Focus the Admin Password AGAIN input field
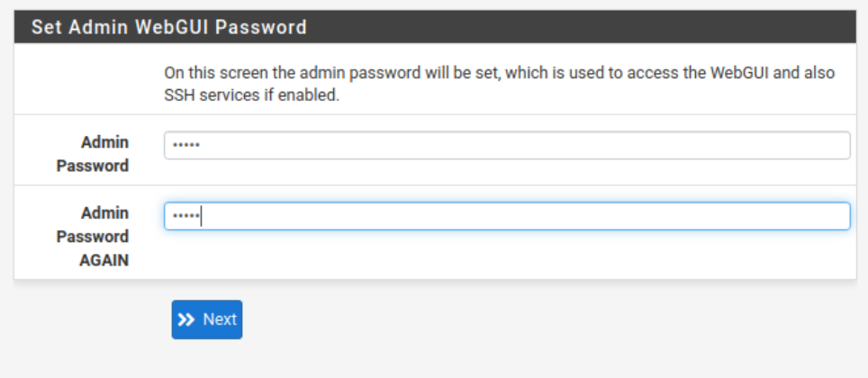 point(507,216)
